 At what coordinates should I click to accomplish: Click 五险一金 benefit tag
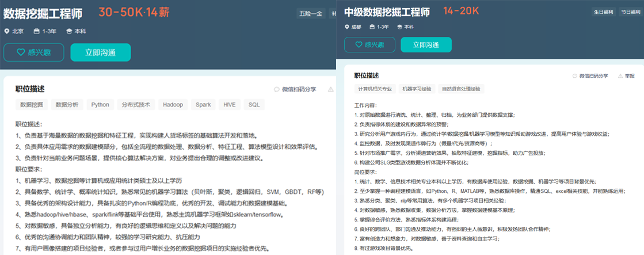311,14
